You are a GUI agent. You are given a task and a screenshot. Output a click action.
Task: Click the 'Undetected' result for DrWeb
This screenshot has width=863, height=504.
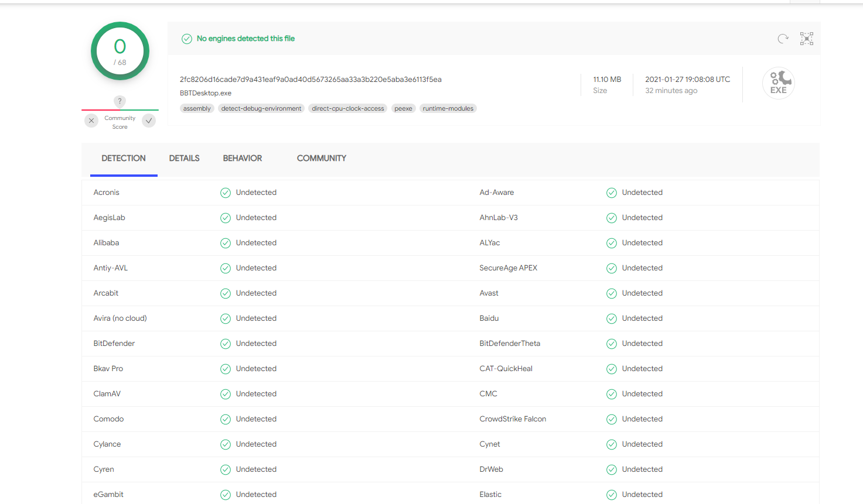tap(642, 469)
